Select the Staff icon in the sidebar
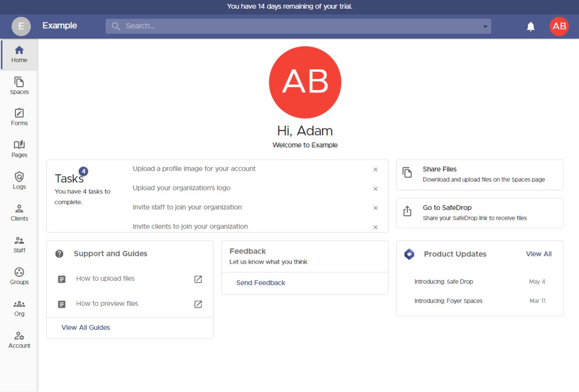Screen dimensions: 579x392 [x=19, y=244]
